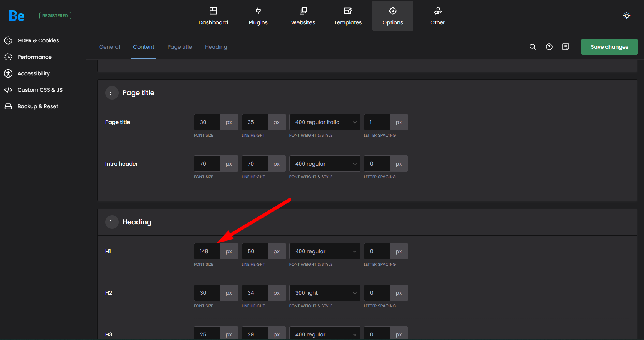The image size is (644, 340).
Task: Open the notes icon beside help
Action: tap(565, 47)
